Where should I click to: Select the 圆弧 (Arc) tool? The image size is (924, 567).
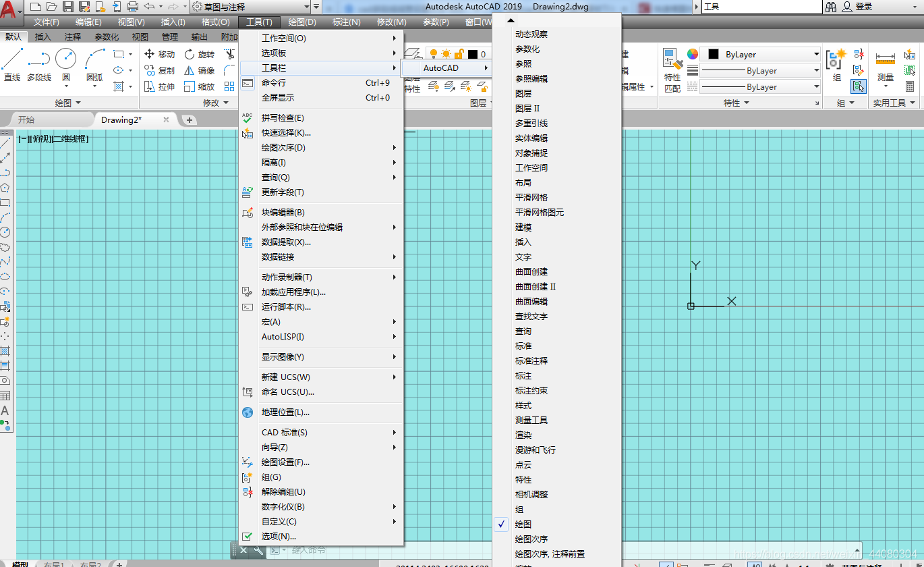tap(95, 65)
